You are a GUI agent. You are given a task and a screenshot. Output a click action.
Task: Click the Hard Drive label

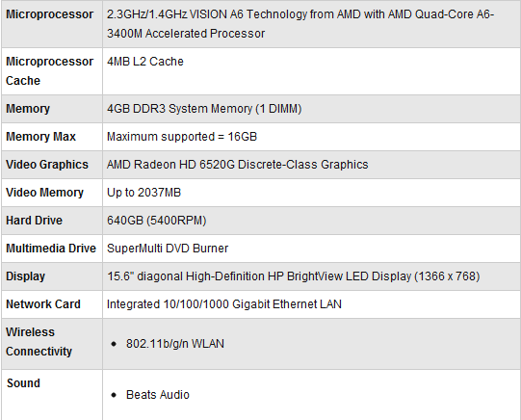pos(35,221)
